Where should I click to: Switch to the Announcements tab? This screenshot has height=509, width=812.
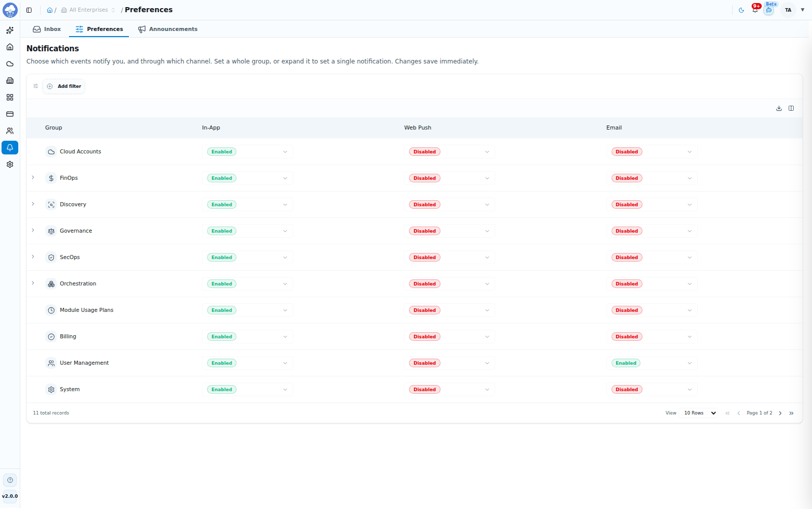pos(167,29)
